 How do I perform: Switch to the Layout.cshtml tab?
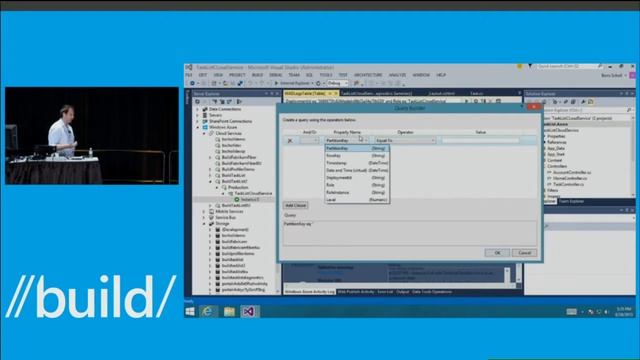tap(442, 93)
